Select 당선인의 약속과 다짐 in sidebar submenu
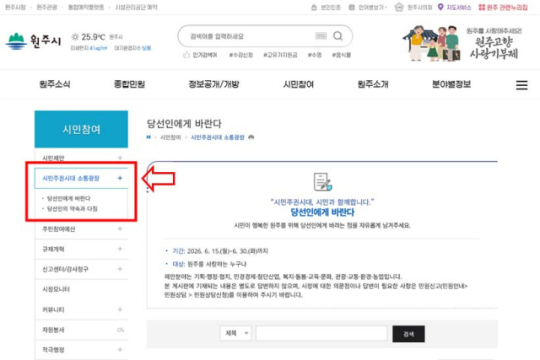This screenshot has width=540, height=360. tap(72, 209)
